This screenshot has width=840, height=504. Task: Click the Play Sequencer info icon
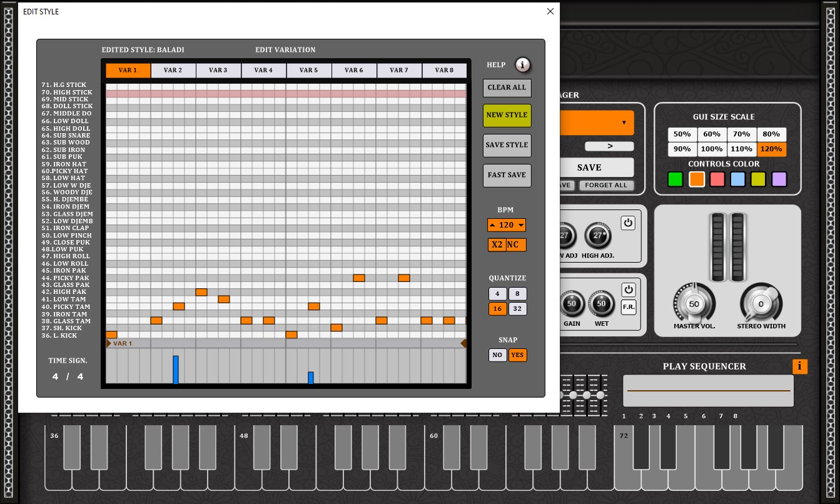click(799, 366)
